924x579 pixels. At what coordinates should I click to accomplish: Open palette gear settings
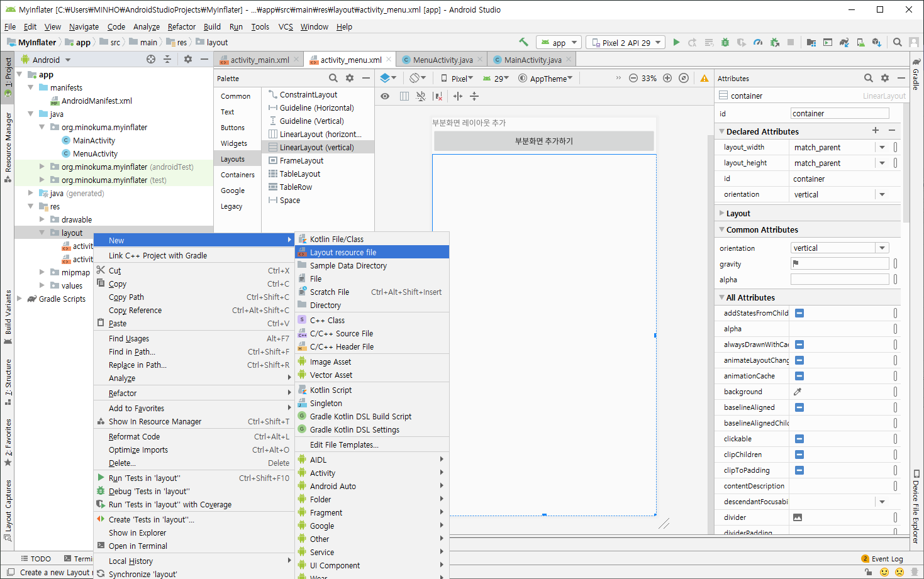point(350,78)
